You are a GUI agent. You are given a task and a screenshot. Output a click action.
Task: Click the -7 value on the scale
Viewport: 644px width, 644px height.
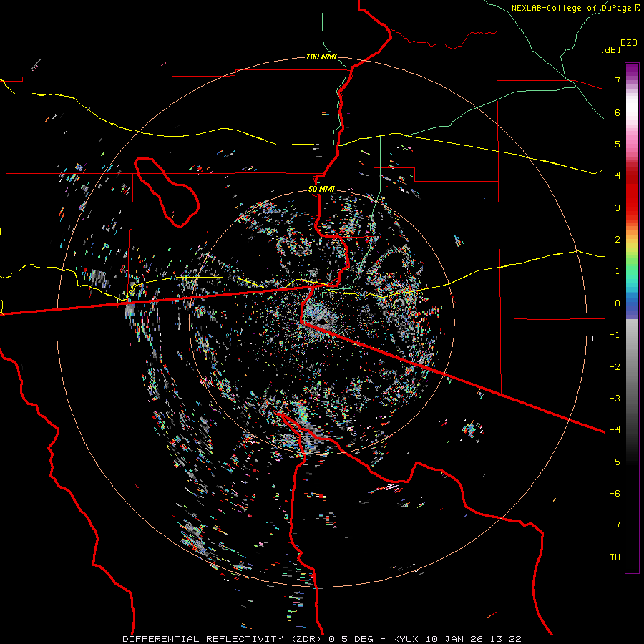click(x=615, y=525)
